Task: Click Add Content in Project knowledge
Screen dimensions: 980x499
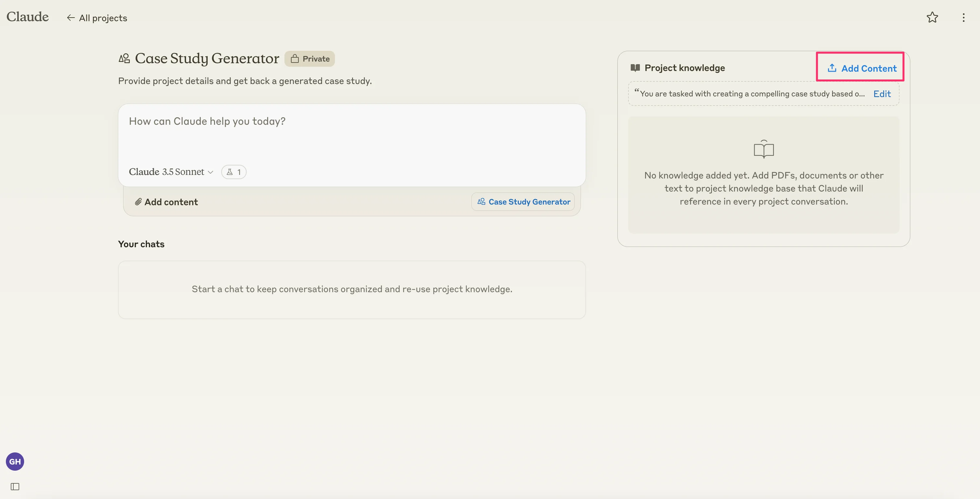Action: pyautogui.click(x=861, y=68)
